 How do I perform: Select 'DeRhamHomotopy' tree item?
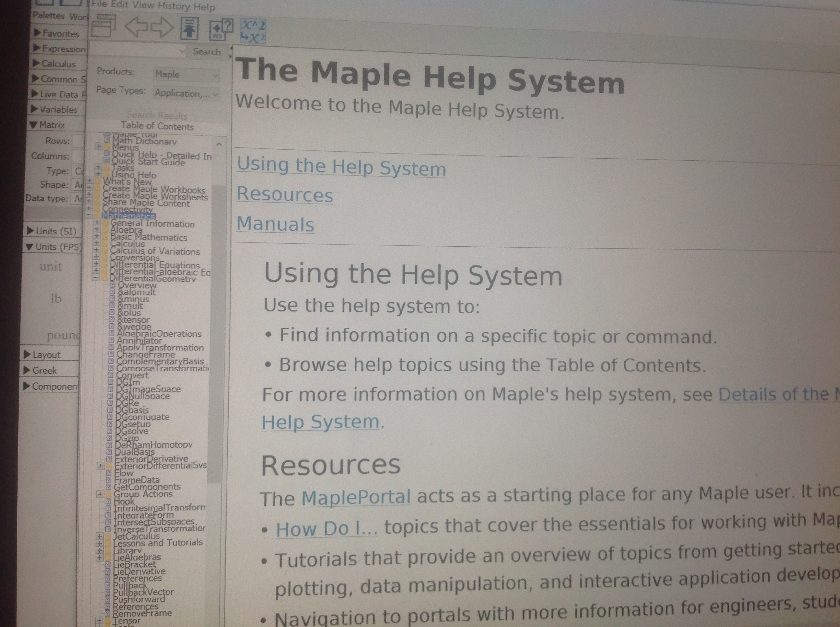(154, 444)
